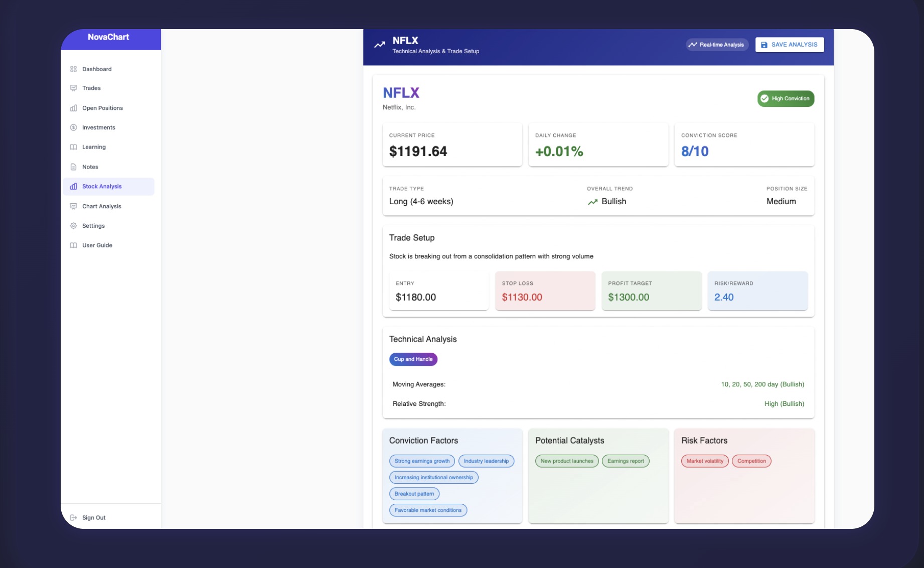Click the Trades sidebar icon
Image resolution: width=924 pixels, height=568 pixels.
[73, 88]
